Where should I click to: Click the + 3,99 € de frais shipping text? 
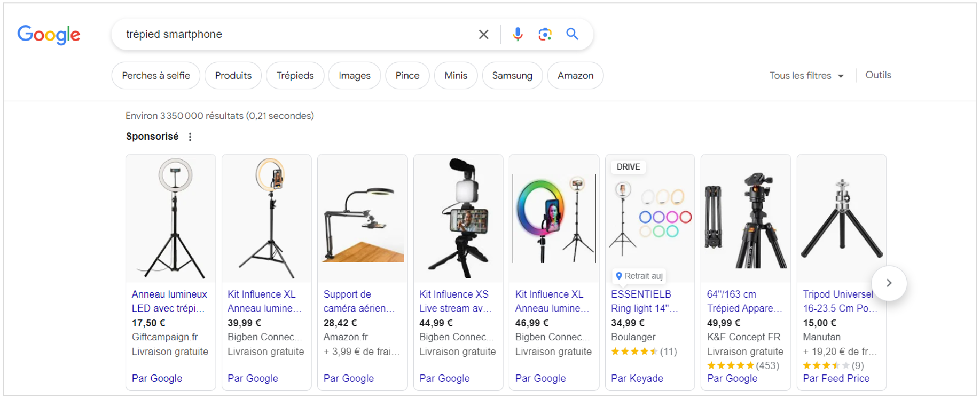362,352
